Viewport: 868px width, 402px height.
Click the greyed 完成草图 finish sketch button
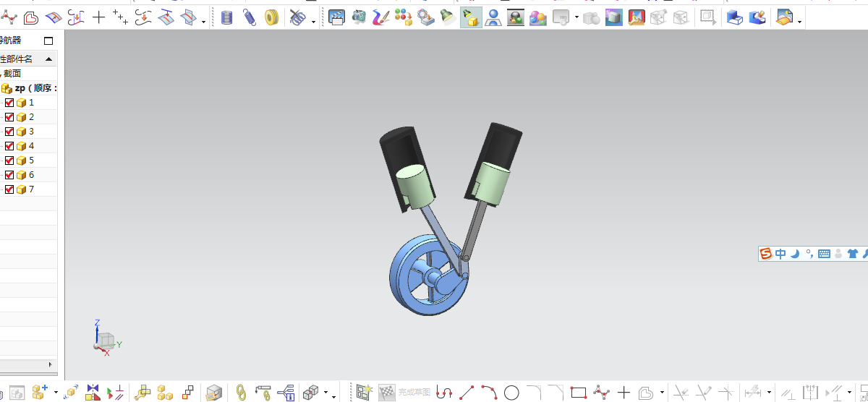click(404, 393)
